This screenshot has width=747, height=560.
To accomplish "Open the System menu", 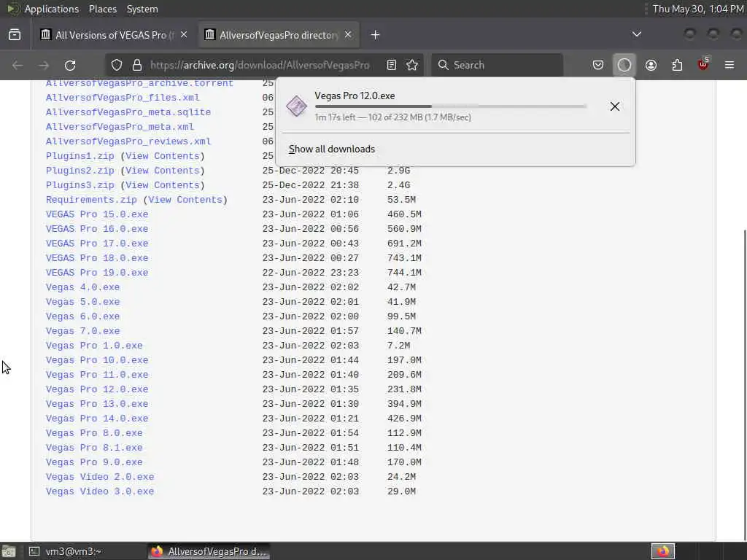I will click(142, 9).
